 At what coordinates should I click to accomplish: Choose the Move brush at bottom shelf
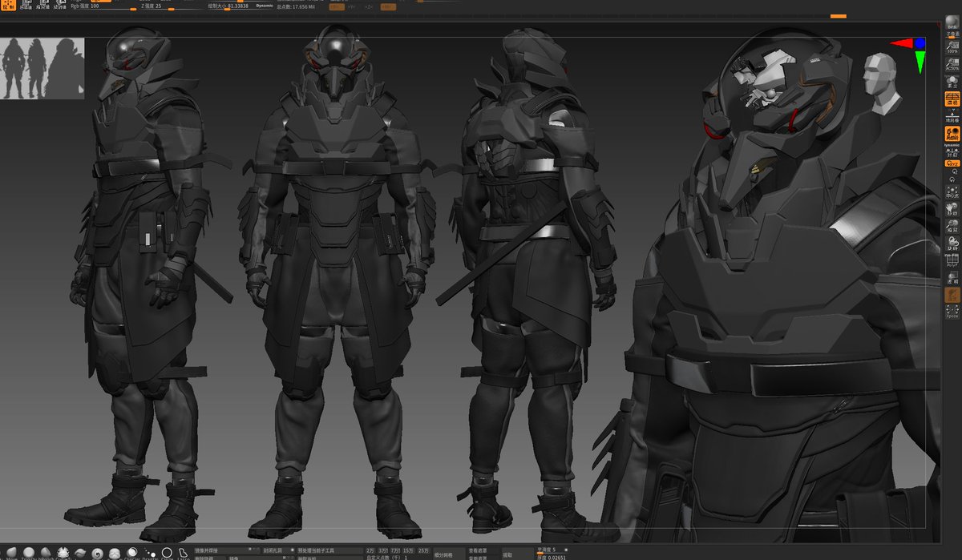click(12, 554)
